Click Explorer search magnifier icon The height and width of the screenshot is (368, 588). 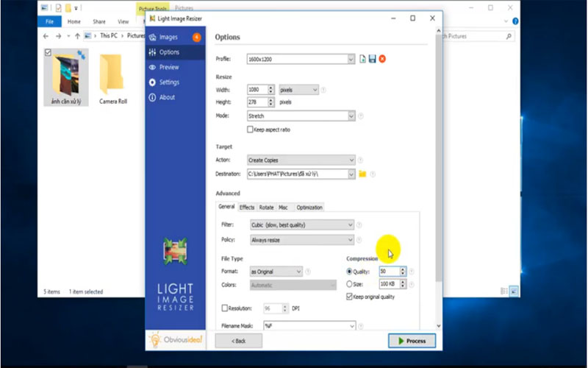(509, 36)
